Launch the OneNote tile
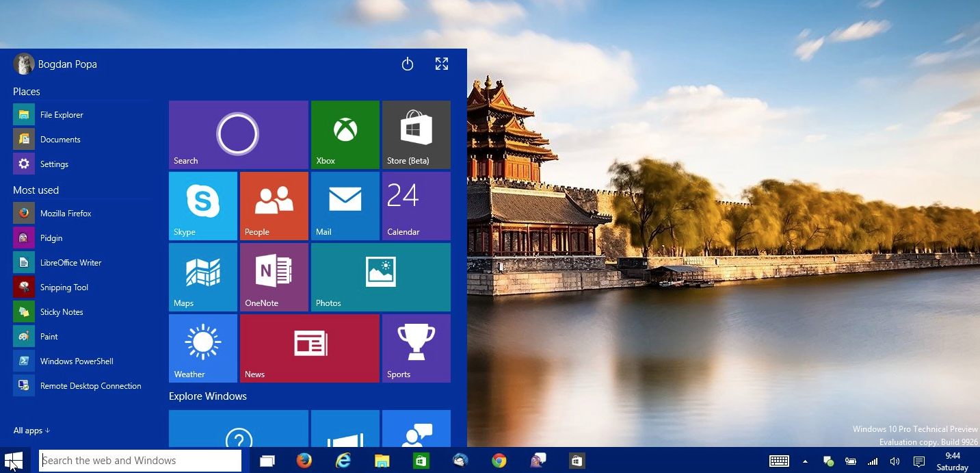The width and height of the screenshot is (980, 473). coord(274,277)
